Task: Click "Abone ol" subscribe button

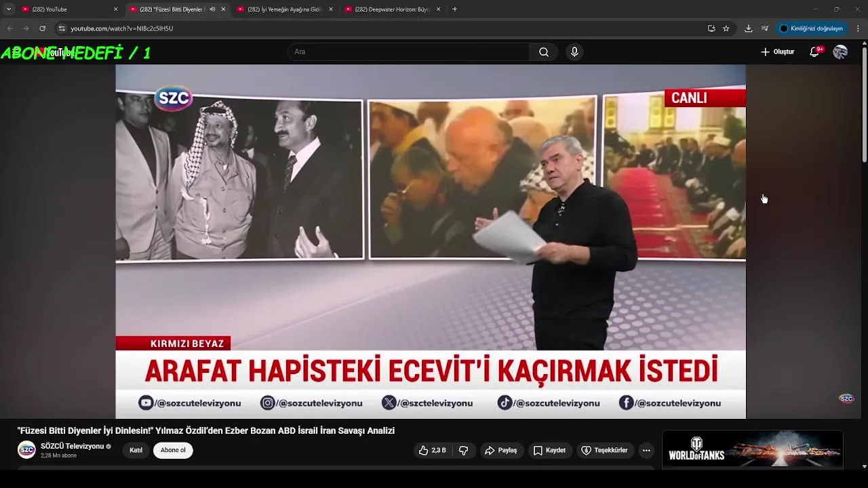Action: click(173, 450)
